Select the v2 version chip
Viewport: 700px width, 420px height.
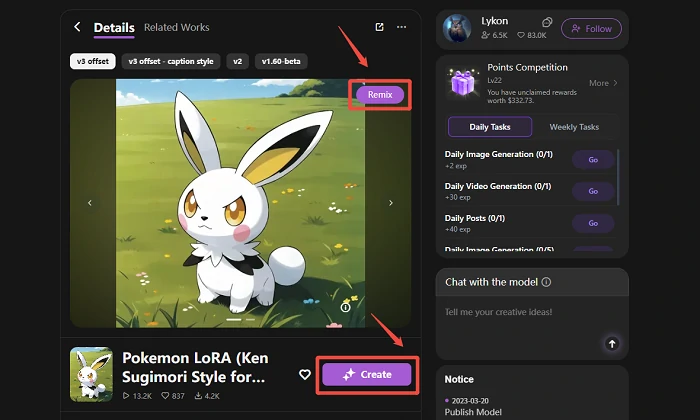tap(238, 61)
